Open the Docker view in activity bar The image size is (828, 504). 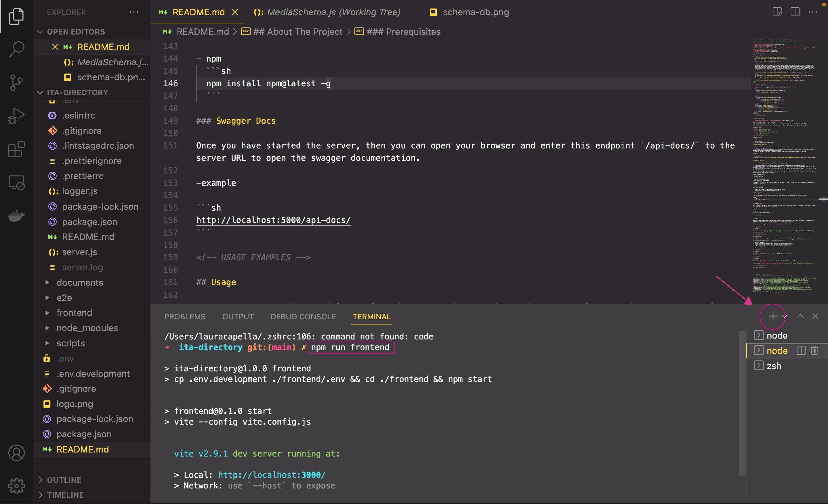[16, 215]
